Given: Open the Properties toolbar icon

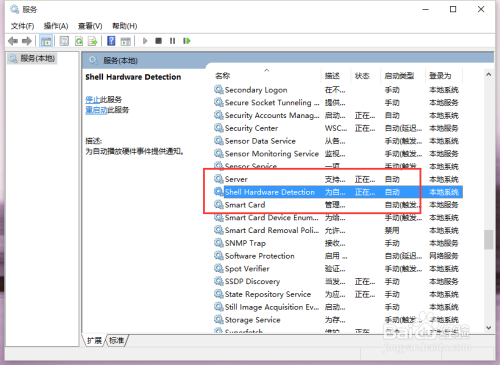Looking at the screenshot, I should [x=64, y=41].
